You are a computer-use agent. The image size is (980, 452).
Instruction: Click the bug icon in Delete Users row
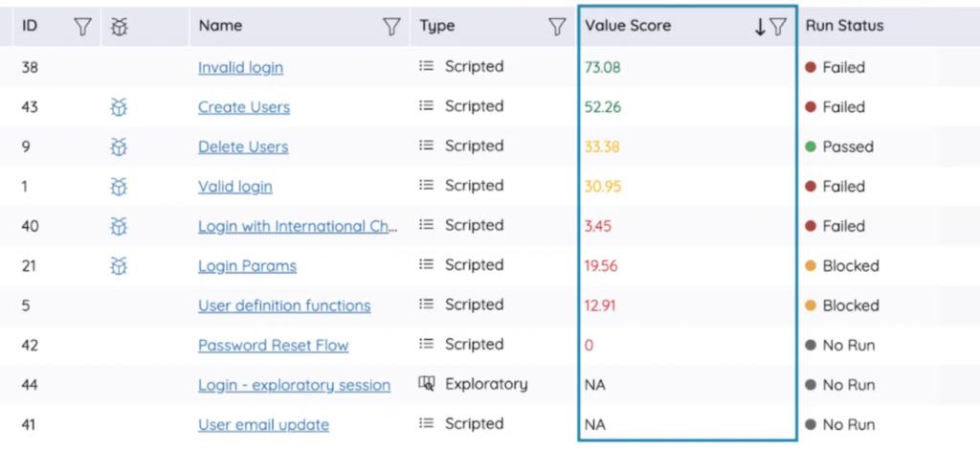118,147
